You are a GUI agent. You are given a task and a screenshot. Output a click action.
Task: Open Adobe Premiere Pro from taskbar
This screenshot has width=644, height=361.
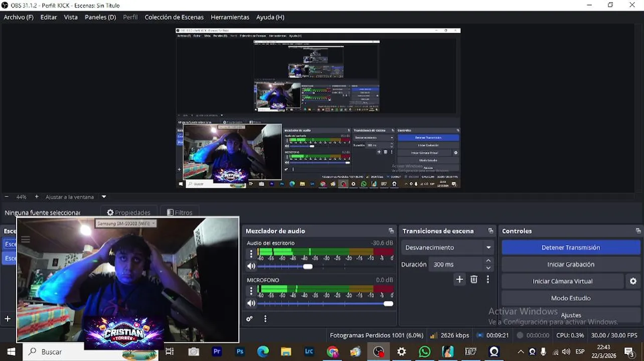217,352
